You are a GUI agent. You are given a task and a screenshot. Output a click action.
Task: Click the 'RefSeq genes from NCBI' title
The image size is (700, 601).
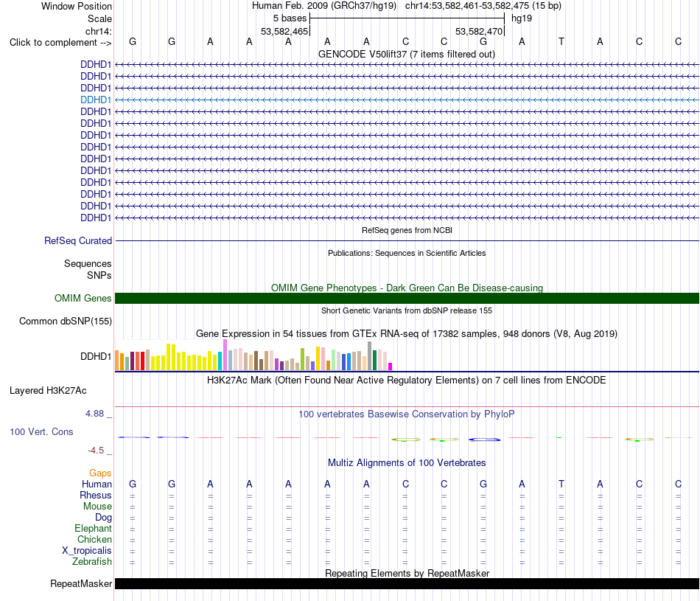point(407,230)
